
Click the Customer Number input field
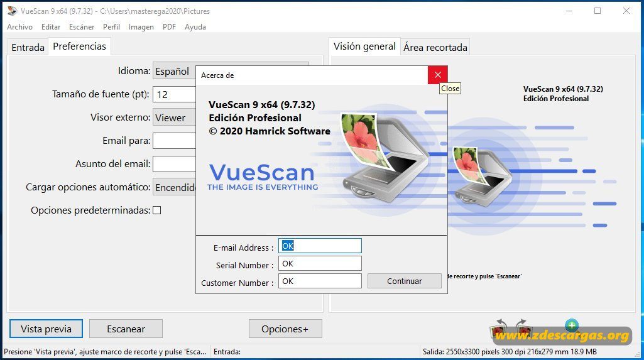[320, 281]
